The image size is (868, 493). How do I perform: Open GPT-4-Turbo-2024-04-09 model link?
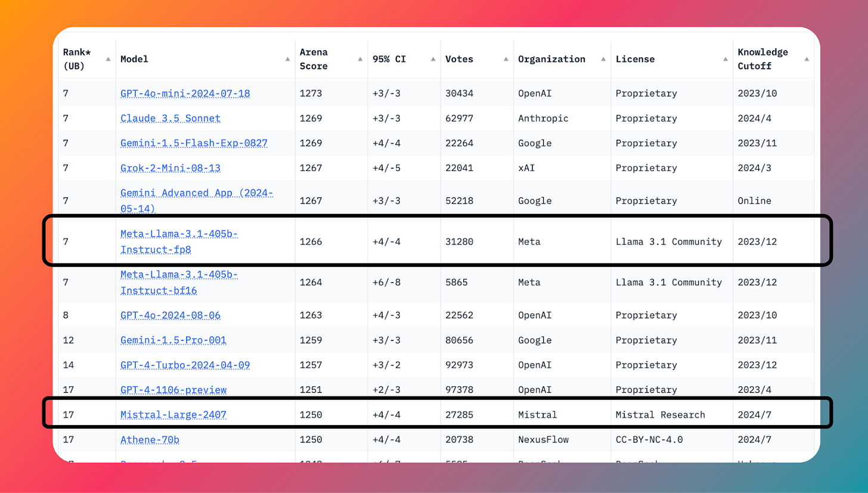185,365
